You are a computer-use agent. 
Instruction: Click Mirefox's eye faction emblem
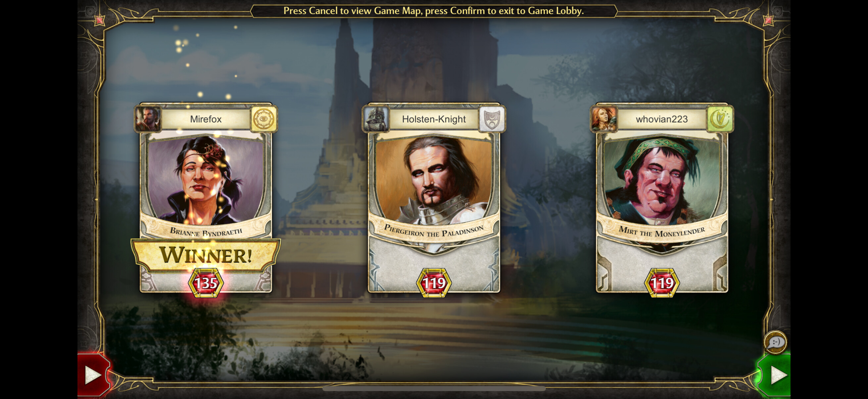point(264,119)
